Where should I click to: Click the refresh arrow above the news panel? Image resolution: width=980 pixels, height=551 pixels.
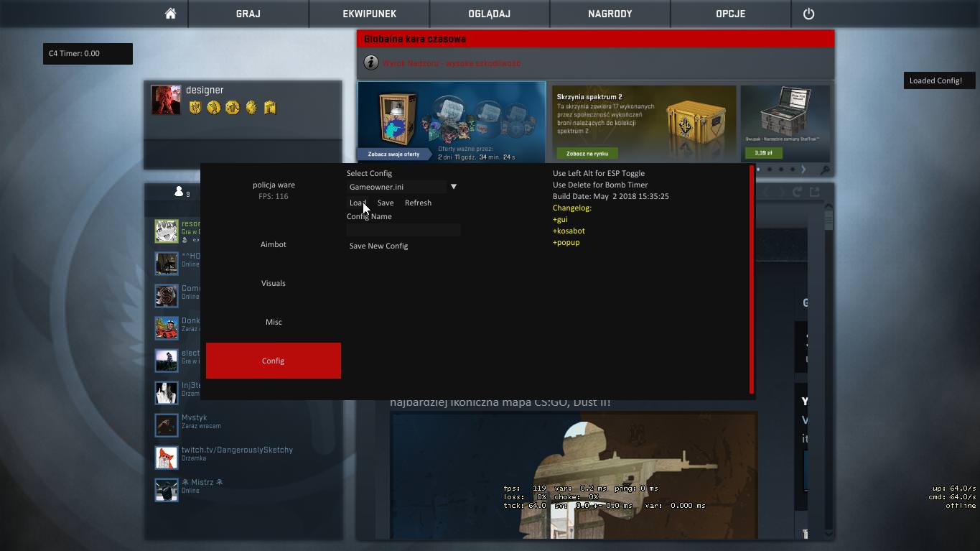(x=797, y=192)
